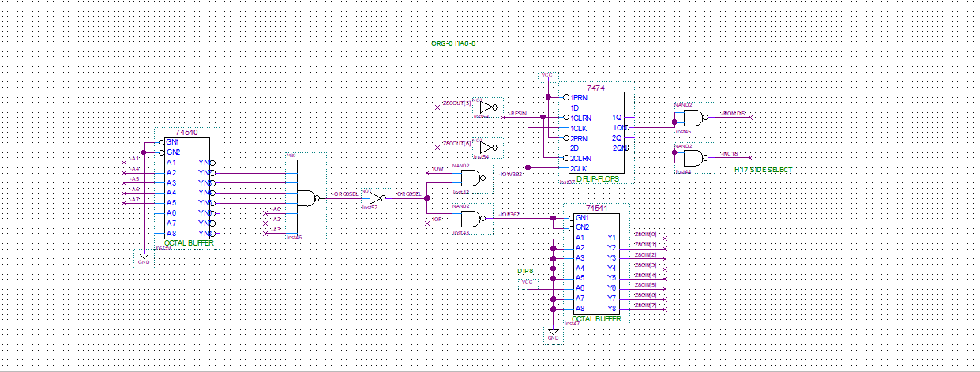
Task: Click the 2CLK pin on the 7474
Action: [579, 168]
